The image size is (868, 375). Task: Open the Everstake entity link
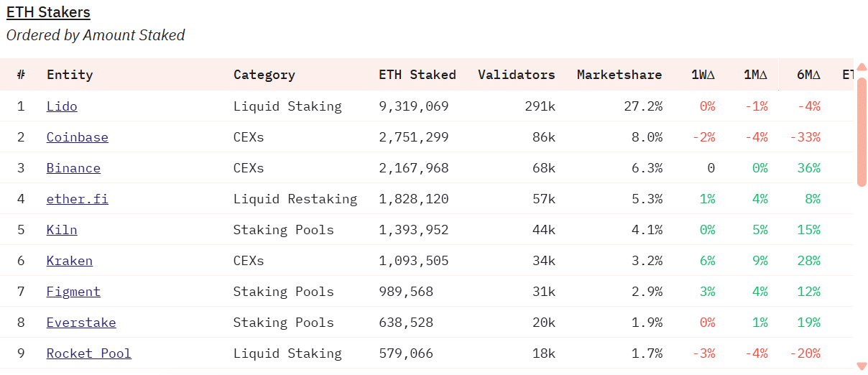[x=81, y=323]
